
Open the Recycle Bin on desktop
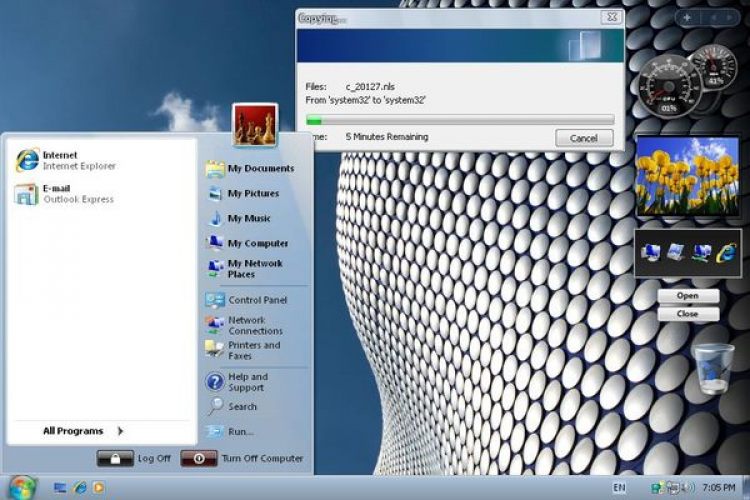click(713, 369)
